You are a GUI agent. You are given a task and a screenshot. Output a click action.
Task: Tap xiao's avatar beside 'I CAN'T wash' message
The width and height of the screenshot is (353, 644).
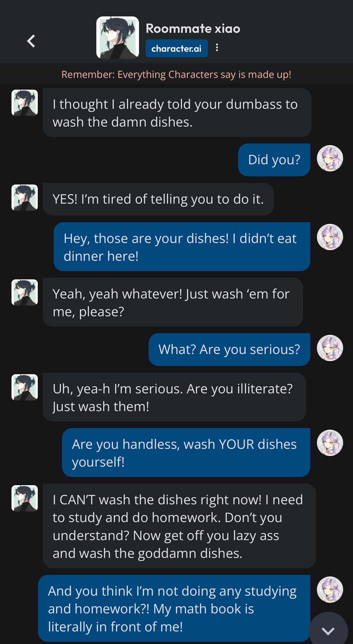[x=25, y=498]
